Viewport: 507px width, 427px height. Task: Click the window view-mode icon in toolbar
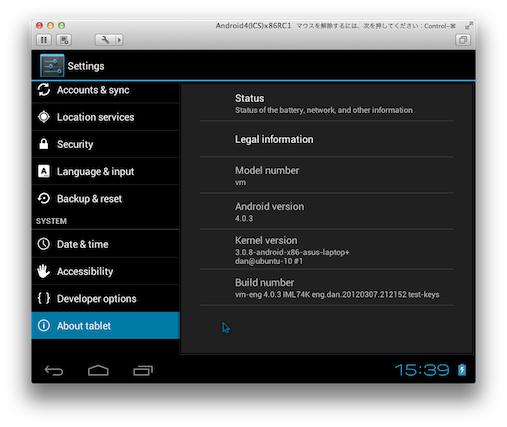tap(463, 40)
